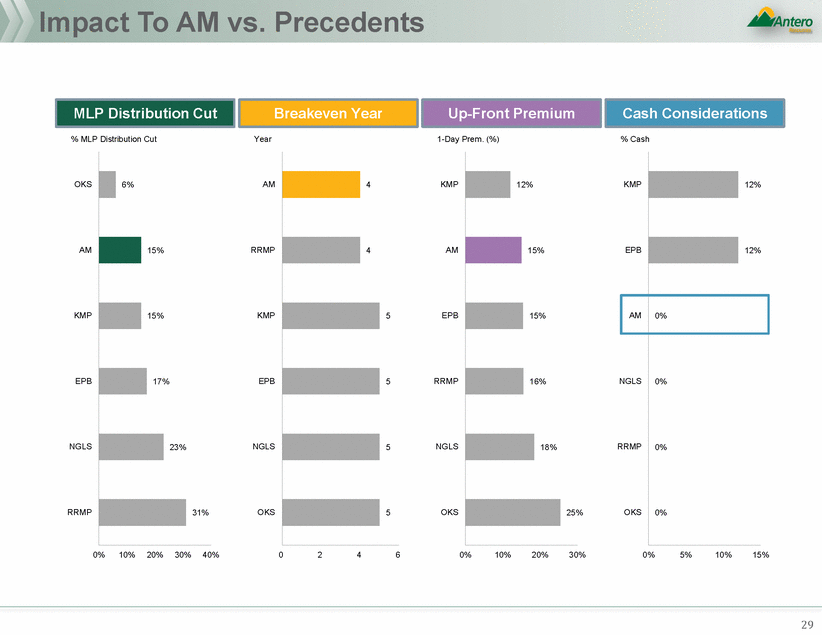Click the '1-Day Prem. (%)' axis label

point(469,139)
